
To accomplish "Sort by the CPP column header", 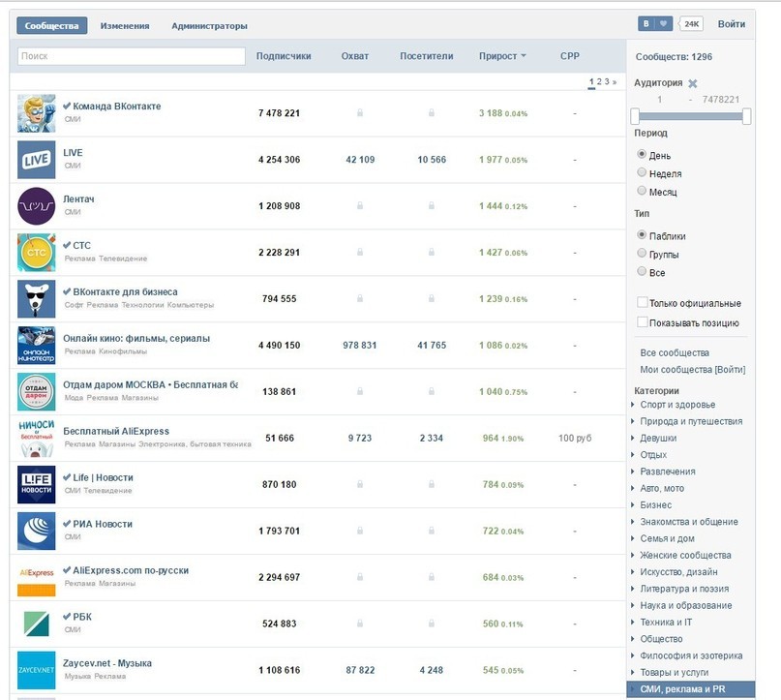I will pyautogui.click(x=570, y=56).
